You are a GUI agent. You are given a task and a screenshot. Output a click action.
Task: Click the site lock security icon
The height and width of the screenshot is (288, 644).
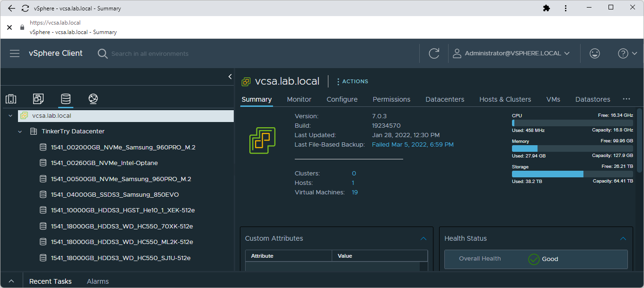(22, 27)
